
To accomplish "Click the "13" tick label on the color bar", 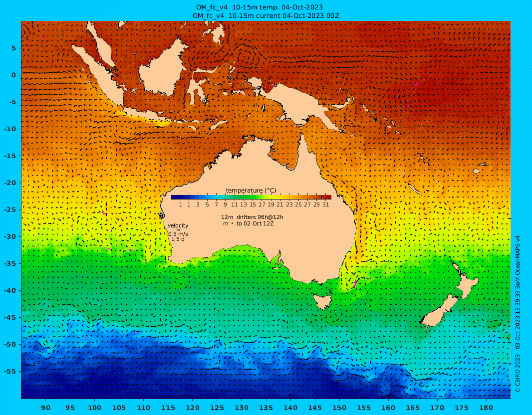I will [x=243, y=205].
